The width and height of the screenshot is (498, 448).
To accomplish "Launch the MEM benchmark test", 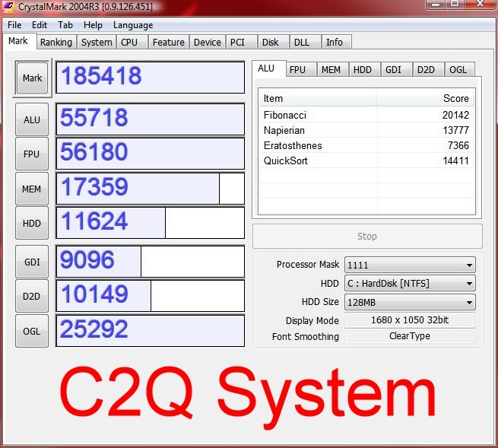I will click(32, 189).
